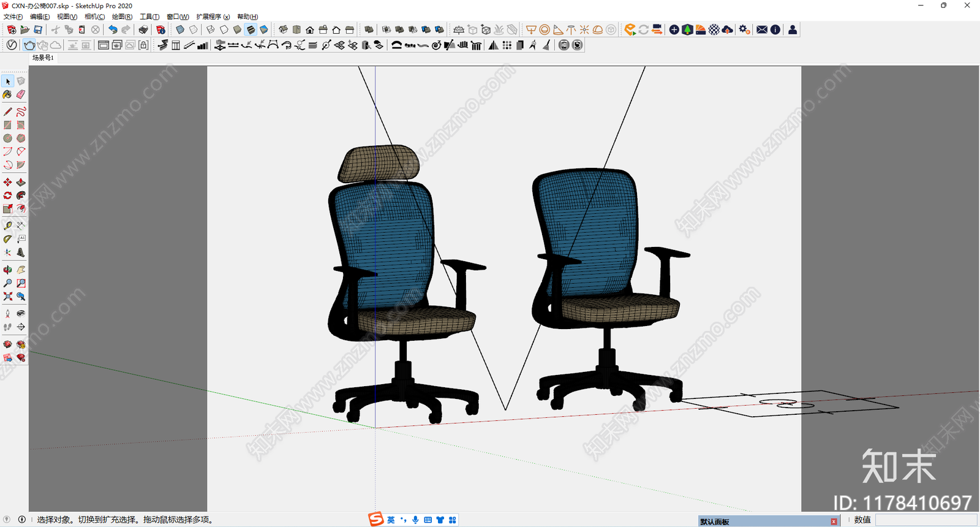Screen dimensions: 980x527
Task: Click the Cut scissors icon
Action: click(56, 29)
